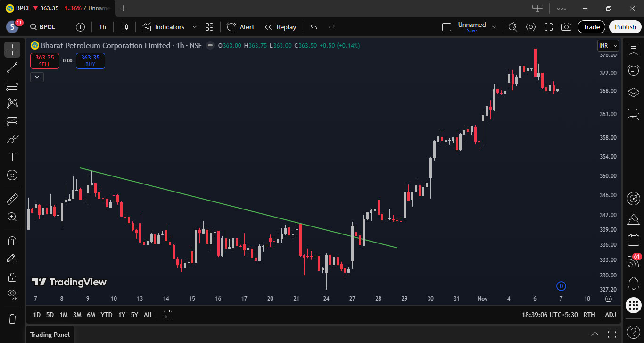644x343 pixels.
Task: Hide all drawings with eye icon
Action: (x=12, y=294)
